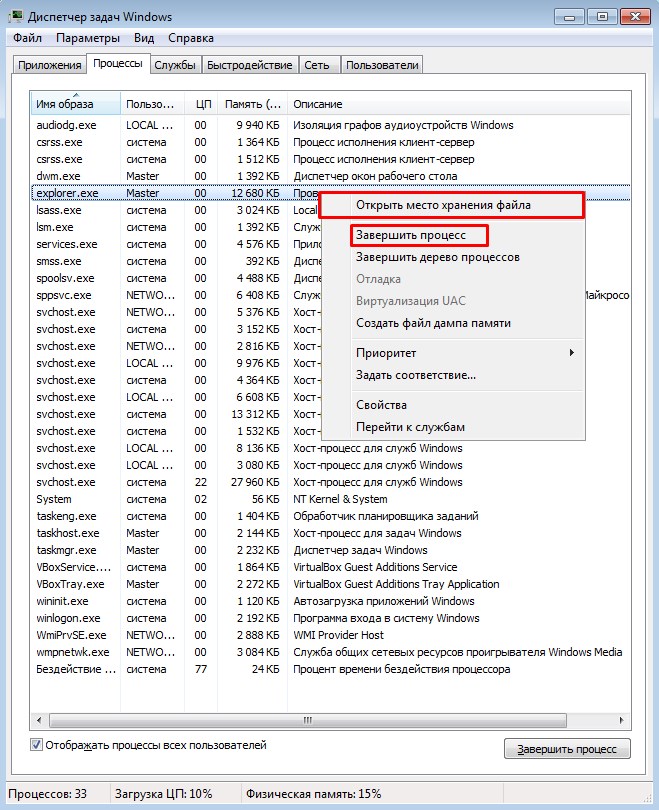Expand the Приоритет submenu arrow
Viewport: 659px width, 810px height.
[x=571, y=353]
